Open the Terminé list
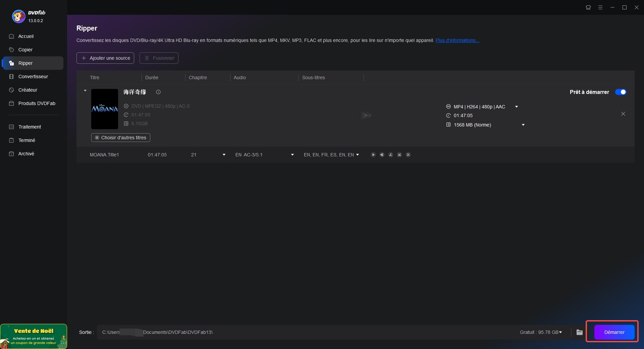644x349 pixels. coord(33,140)
